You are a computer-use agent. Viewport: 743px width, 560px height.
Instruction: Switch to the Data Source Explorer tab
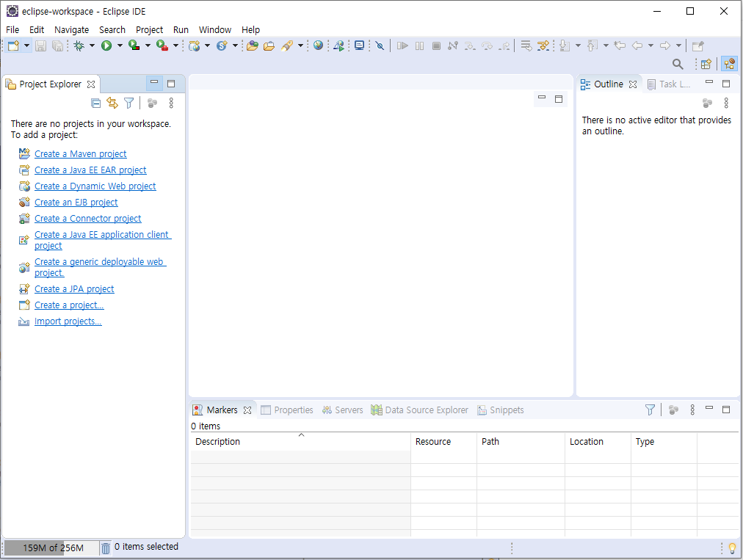(420, 410)
